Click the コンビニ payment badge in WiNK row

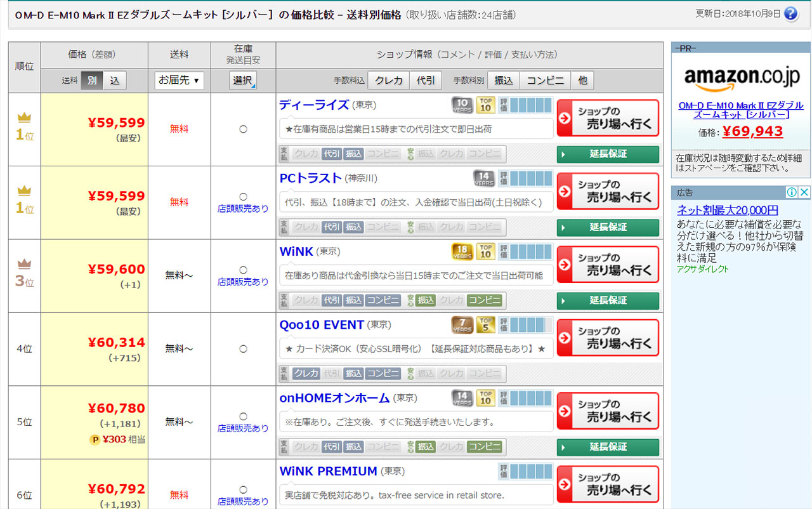383,300
